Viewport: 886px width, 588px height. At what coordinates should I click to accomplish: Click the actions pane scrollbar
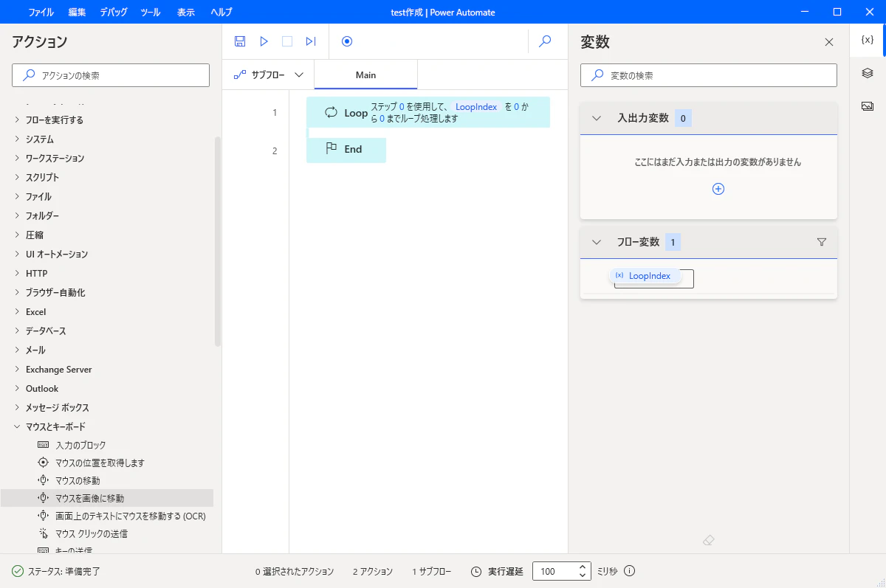point(217,241)
